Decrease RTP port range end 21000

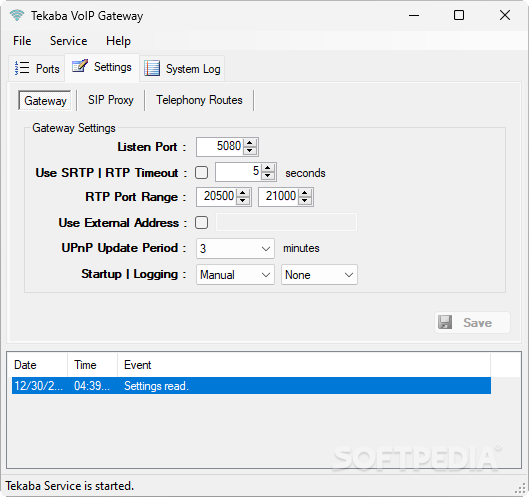click(305, 200)
